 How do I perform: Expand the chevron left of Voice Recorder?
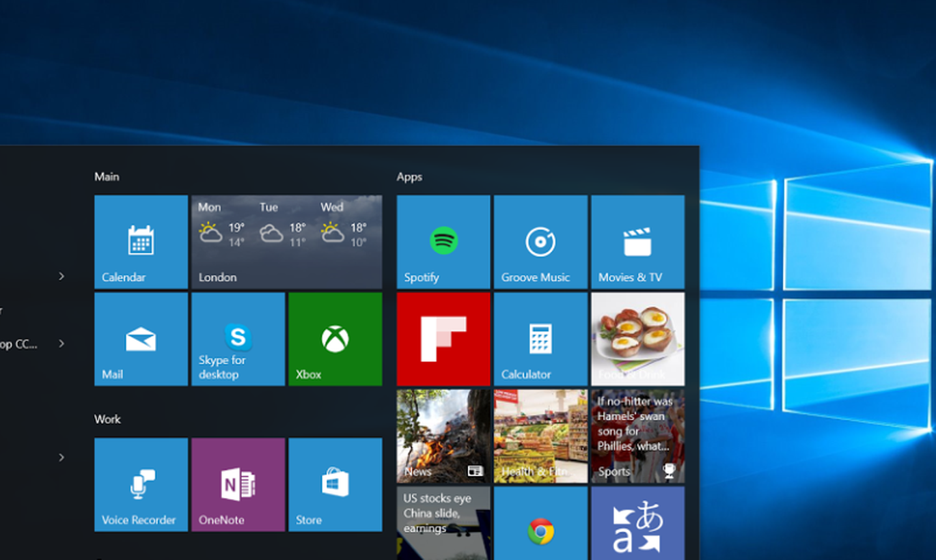tap(61, 457)
